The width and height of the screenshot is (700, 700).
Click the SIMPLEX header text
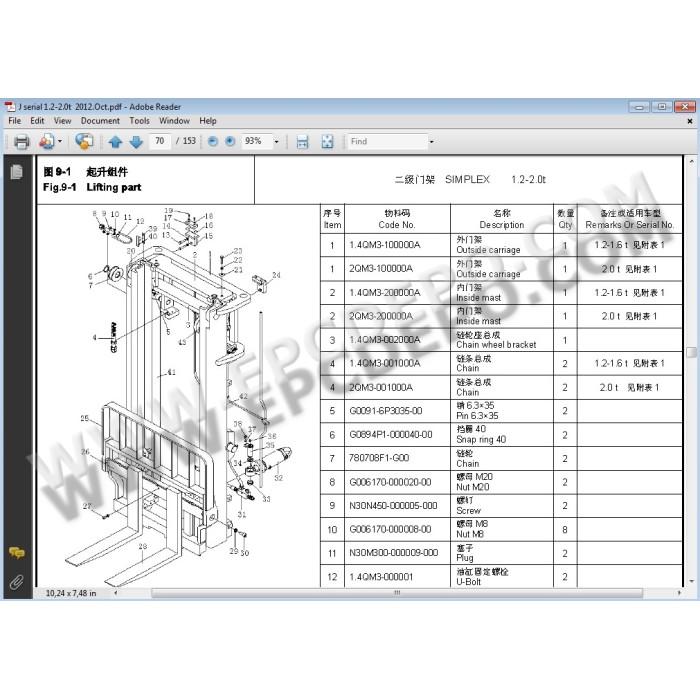coord(467,179)
